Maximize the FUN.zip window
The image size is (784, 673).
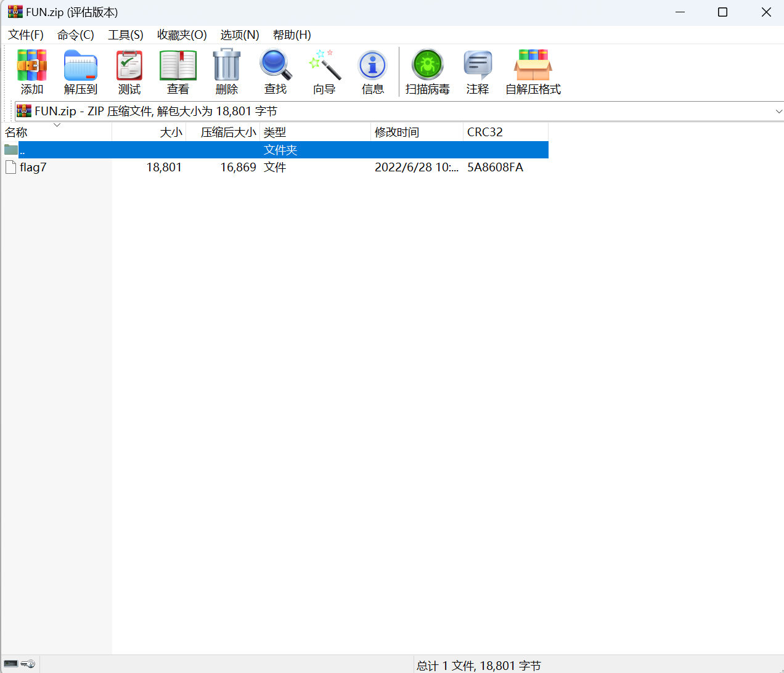click(723, 12)
